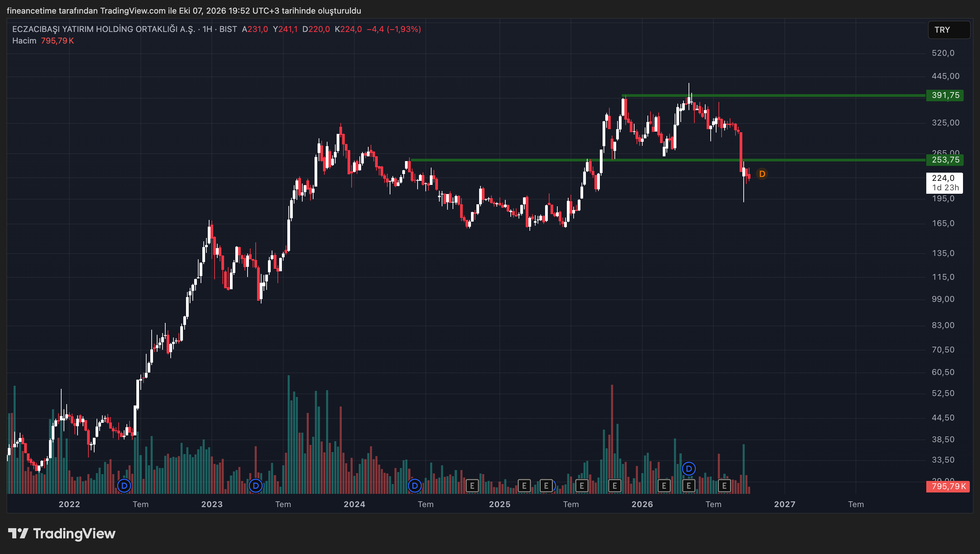
Task: Click the 391,75 green price label
Action: [945, 95]
